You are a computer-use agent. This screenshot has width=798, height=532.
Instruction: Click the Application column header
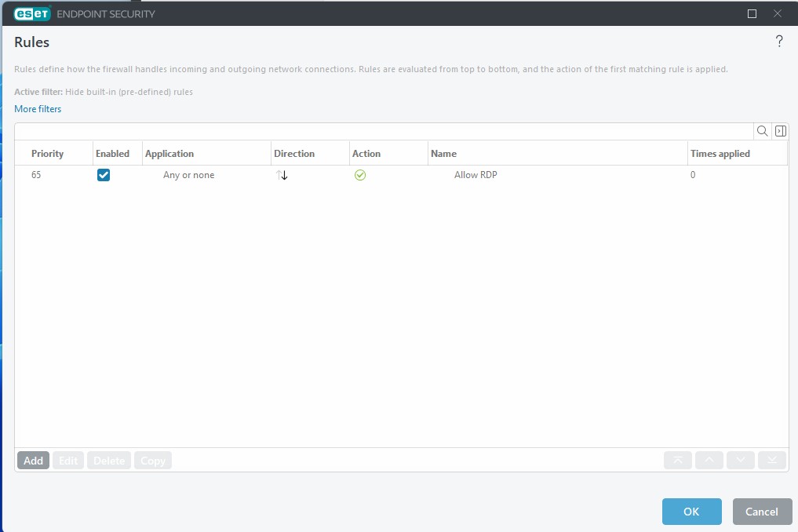169,154
